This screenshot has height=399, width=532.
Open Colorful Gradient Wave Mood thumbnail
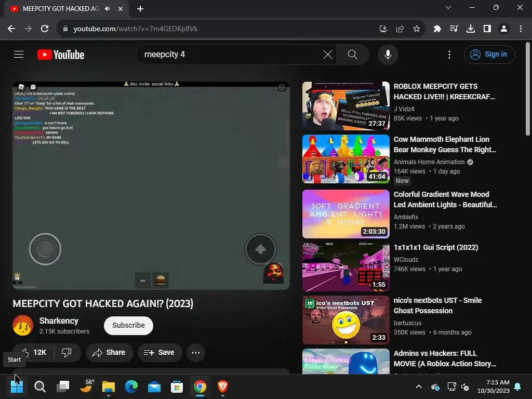(345, 214)
